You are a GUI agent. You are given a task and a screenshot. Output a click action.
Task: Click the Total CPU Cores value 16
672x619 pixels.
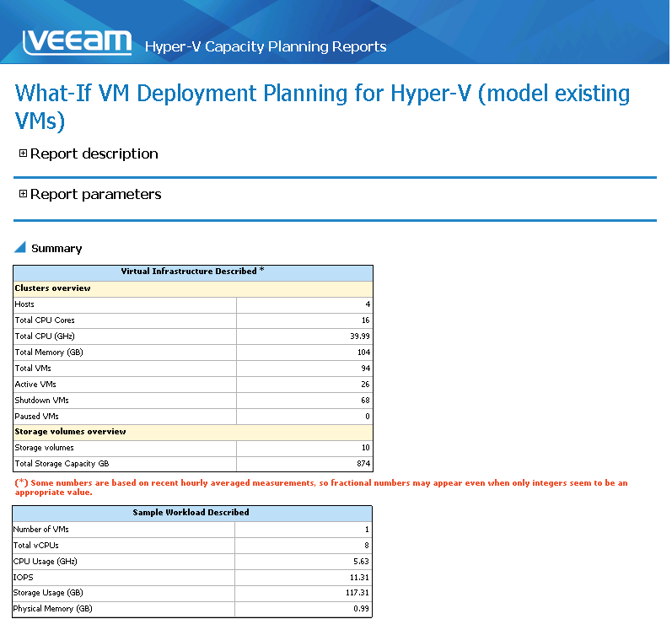pos(366,320)
